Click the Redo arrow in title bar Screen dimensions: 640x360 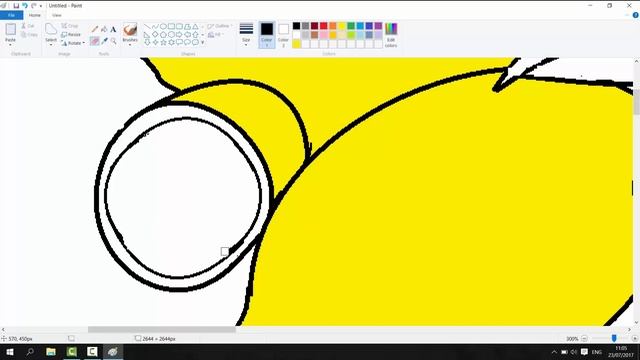(x=34, y=6)
